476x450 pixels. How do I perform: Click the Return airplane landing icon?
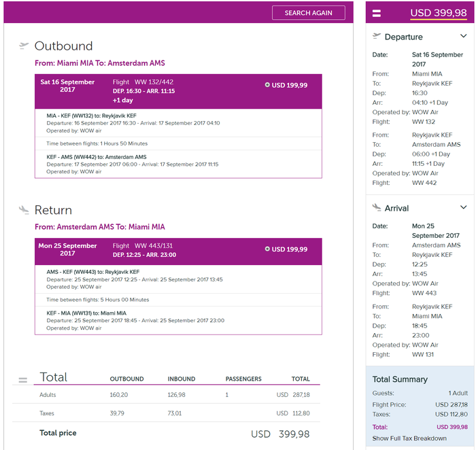[24, 210]
